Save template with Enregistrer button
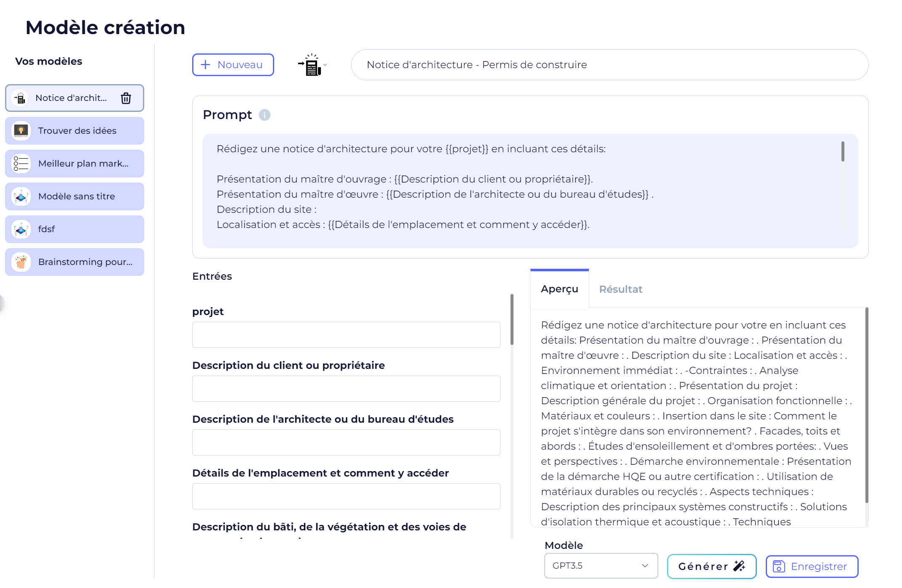902x588 pixels. tap(812, 567)
